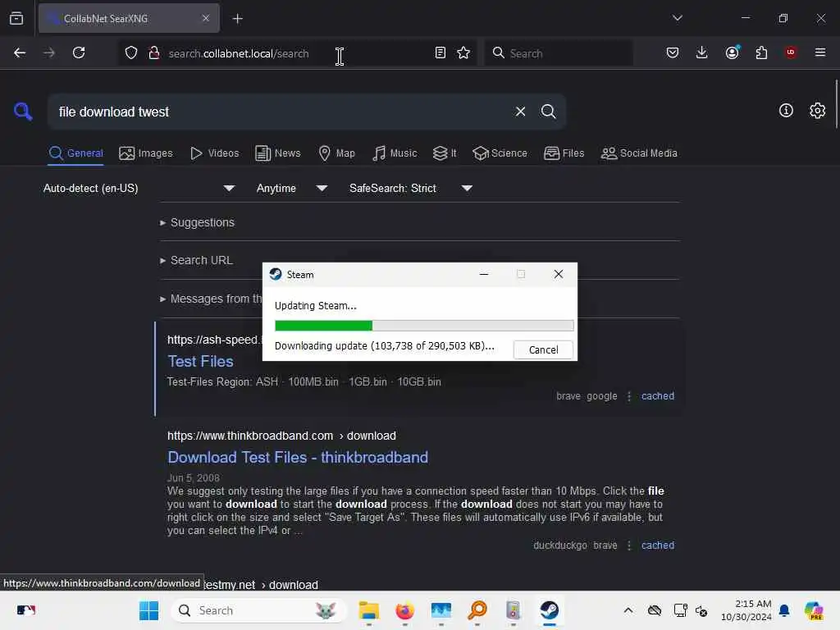The height and width of the screenshot is (630, 840).
Task: Open the extensions puzzle icon
Action: 761,52
